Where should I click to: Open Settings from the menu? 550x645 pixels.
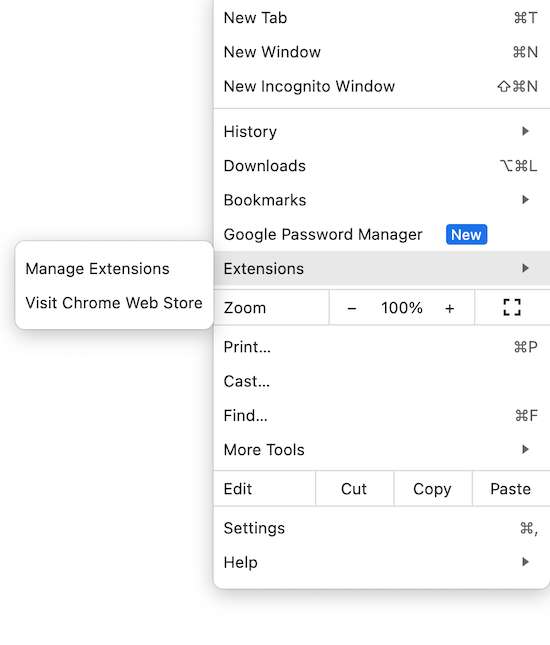[382, 528]
